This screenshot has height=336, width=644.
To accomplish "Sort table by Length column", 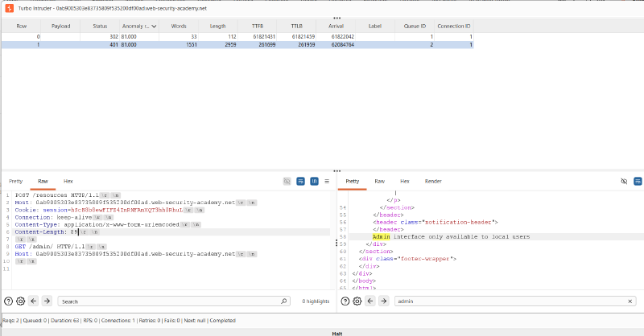I will (x=217, y=27).
